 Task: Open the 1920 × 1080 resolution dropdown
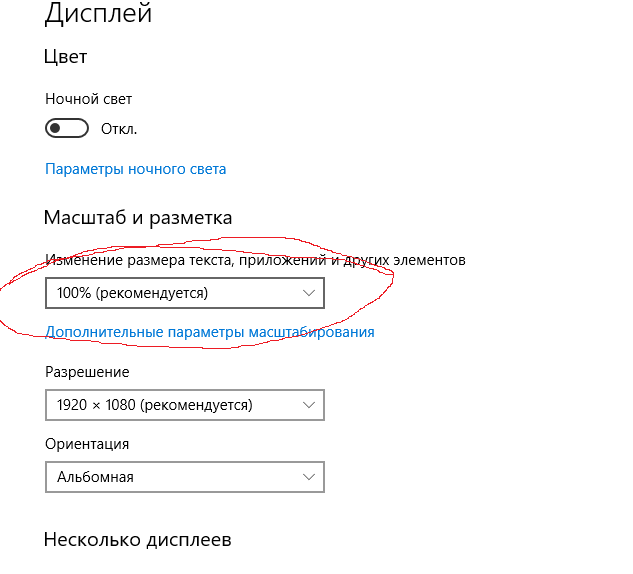(x=185, y=405)
